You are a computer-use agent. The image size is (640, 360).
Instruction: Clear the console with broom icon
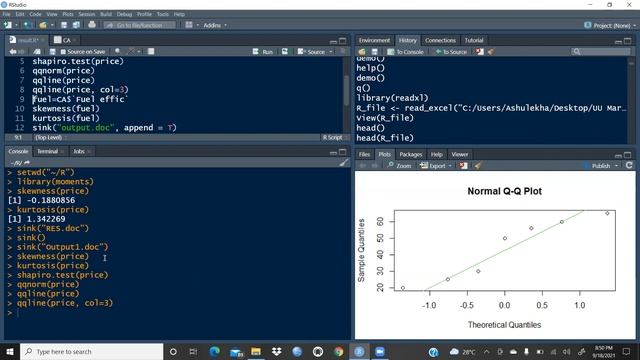pyautogui.click(x=344, y=162)
